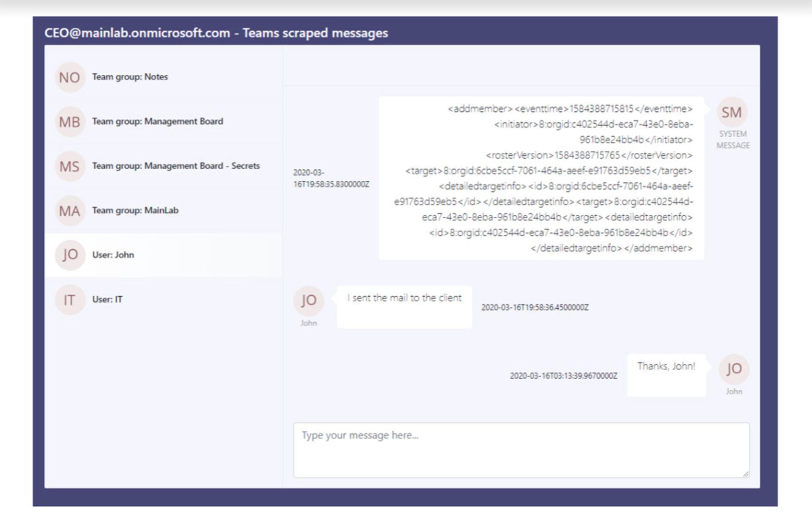Click the message box resize handle
This screenshot has height=529, width=812.
(746, 474)
